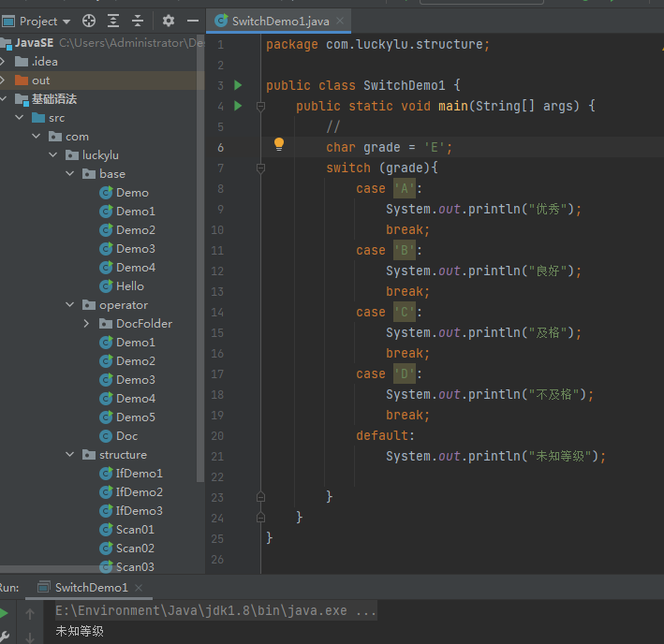Open IfDemo2 class in project tree
Image resolution: width=664 pixels, height=644 pixels.
139,492
